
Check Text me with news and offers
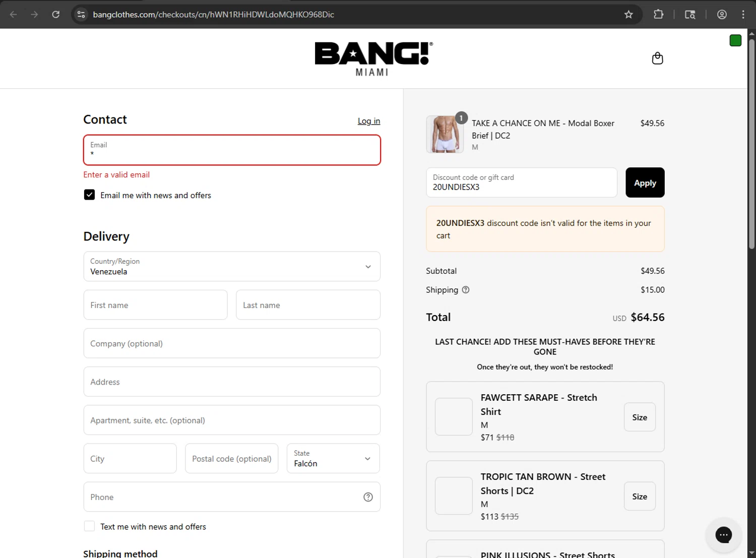pyautogui.click(x=89, y=526)
